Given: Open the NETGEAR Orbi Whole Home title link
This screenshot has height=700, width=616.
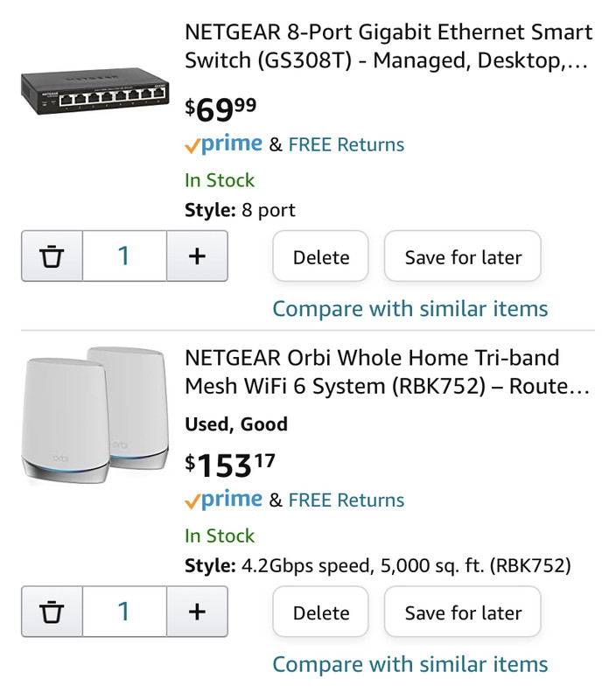Looking at the screenshot, I should point(387,372).
